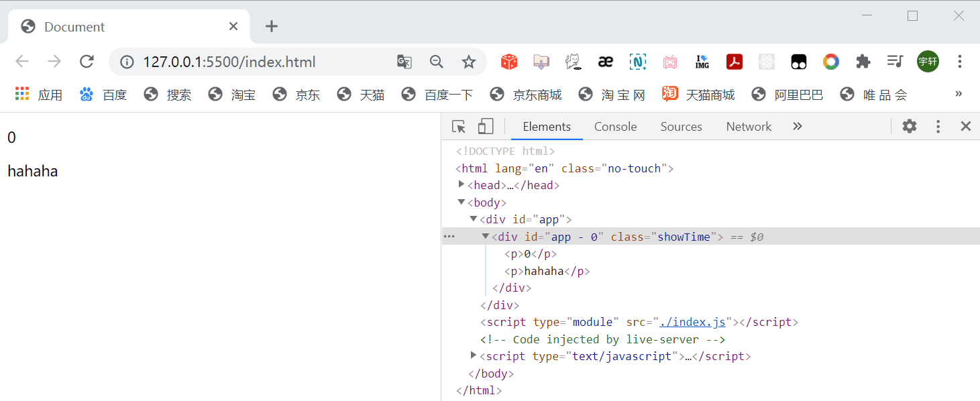Open the 天猫 bookmark
Image resolution: width=980 pixels, height=401 pixels.
(361, 95)
